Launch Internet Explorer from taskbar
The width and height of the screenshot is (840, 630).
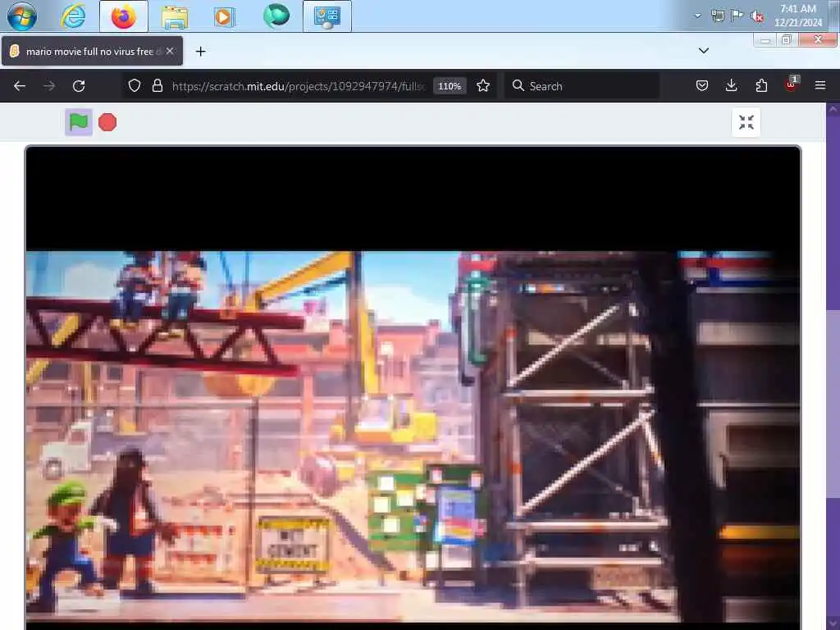pos(73,16)
